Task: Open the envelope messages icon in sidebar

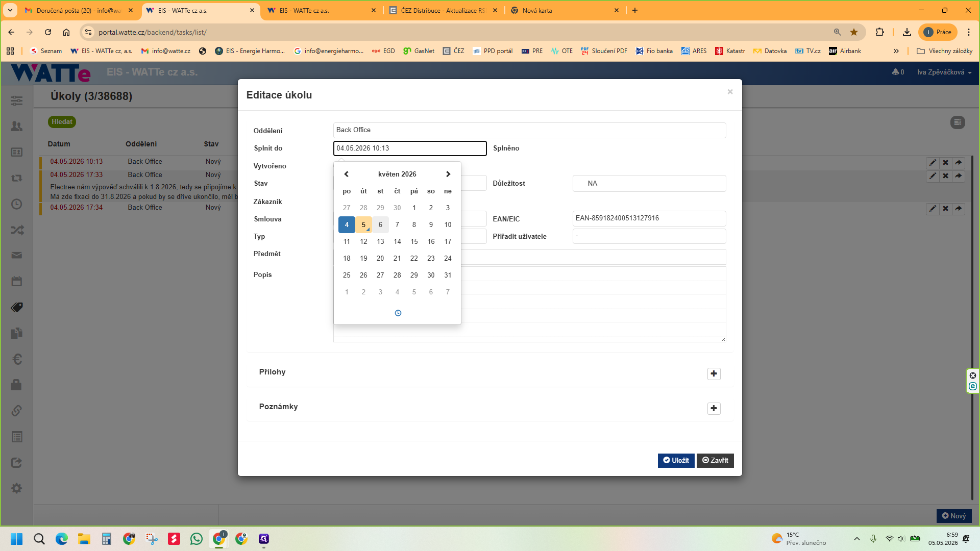Action: pyautogui.click(x=17, y=255)
